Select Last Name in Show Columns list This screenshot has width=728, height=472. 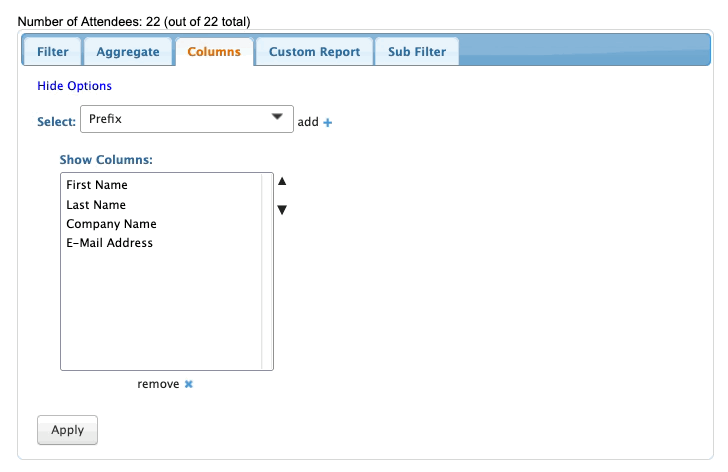[x=96, y=205]
